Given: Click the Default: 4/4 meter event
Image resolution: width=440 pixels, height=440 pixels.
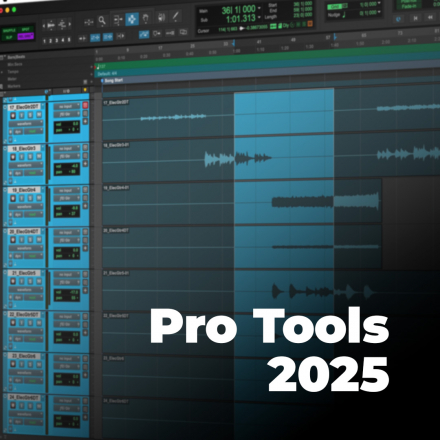Looking at the screenshot, I should pos(107,73).
